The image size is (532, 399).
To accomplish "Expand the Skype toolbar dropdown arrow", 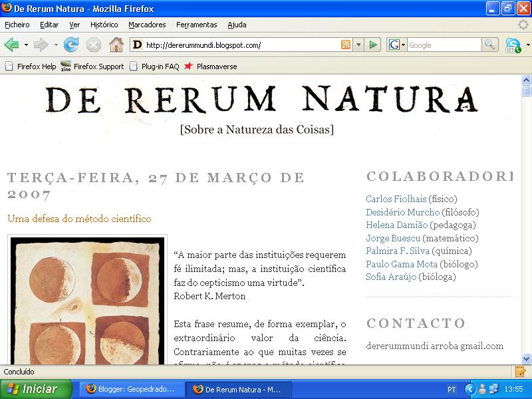I will tap(528, 45).
